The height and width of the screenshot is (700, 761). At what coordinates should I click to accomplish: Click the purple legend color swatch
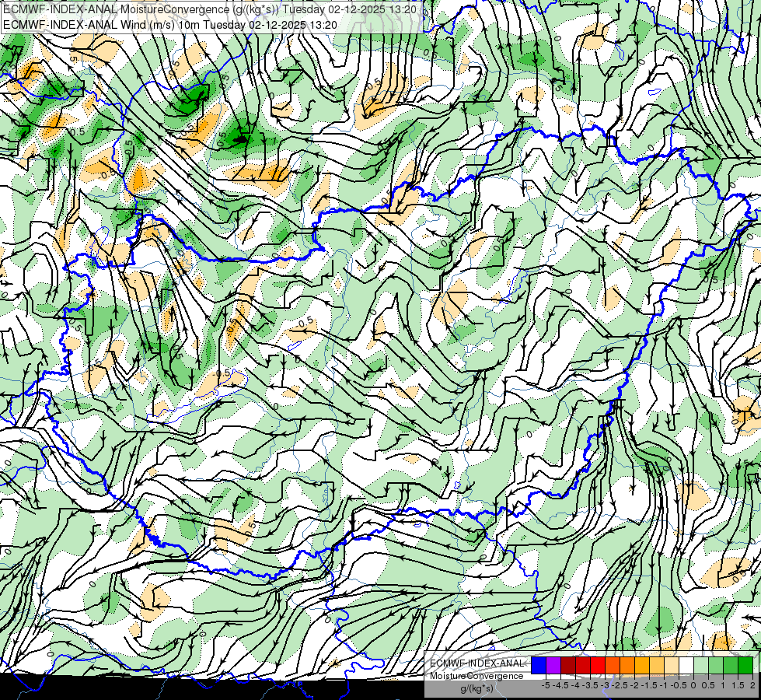coord(553,665)
